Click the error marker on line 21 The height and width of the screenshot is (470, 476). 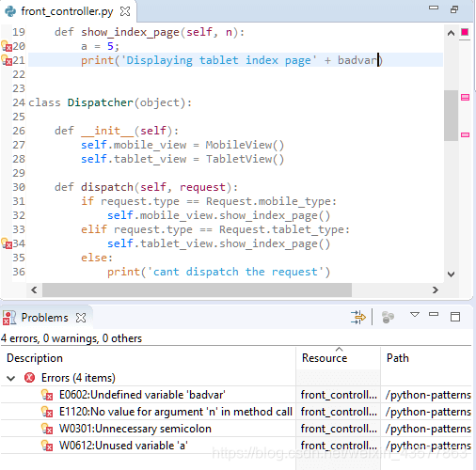click(7, 60)
